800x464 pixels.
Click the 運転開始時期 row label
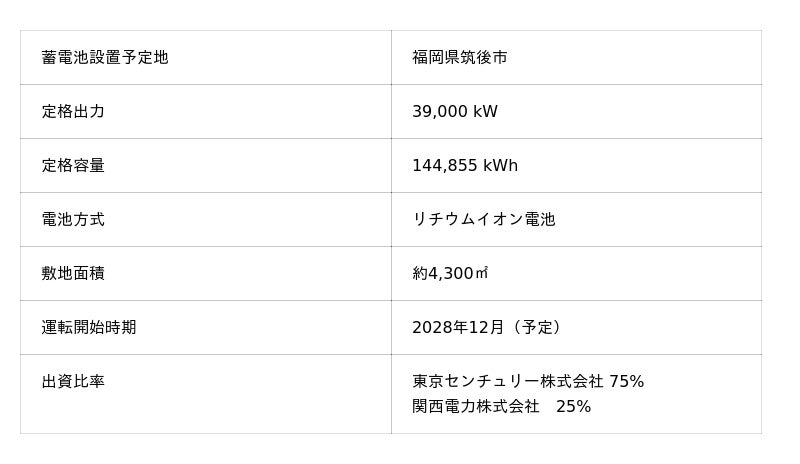89,328
